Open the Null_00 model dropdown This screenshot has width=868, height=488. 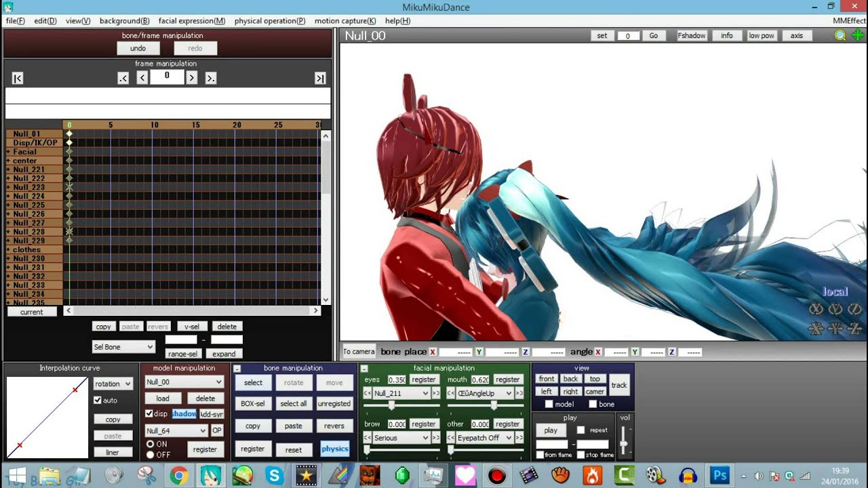point(184,382)
